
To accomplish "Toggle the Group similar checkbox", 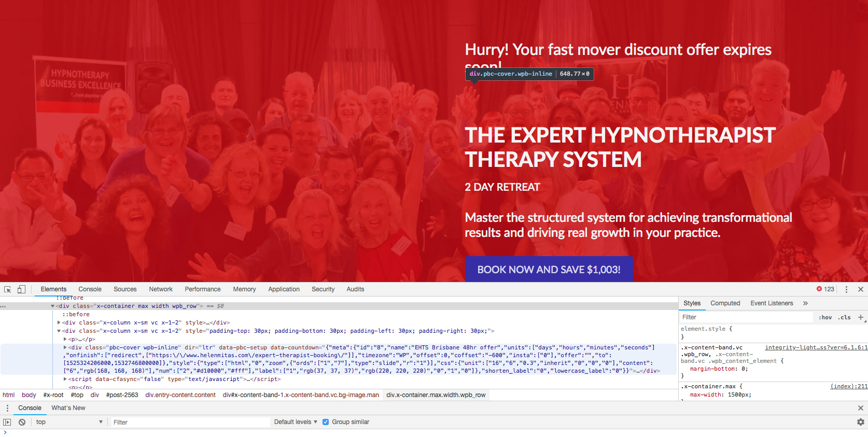I will coord(326,422).
